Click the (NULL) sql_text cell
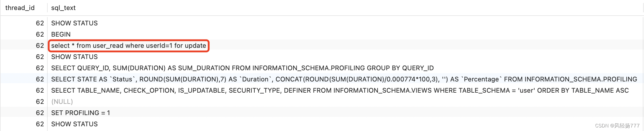 pyautogui.click(x=62, y=102)
